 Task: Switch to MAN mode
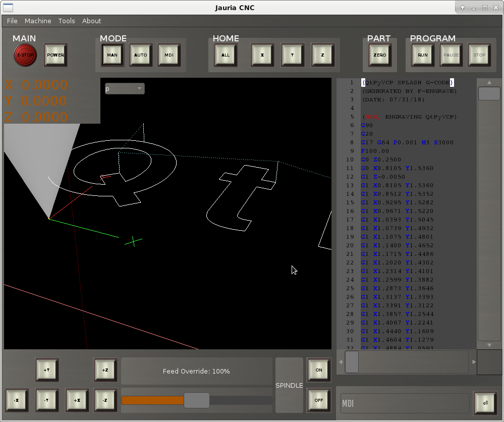click(x=112, y=55)
